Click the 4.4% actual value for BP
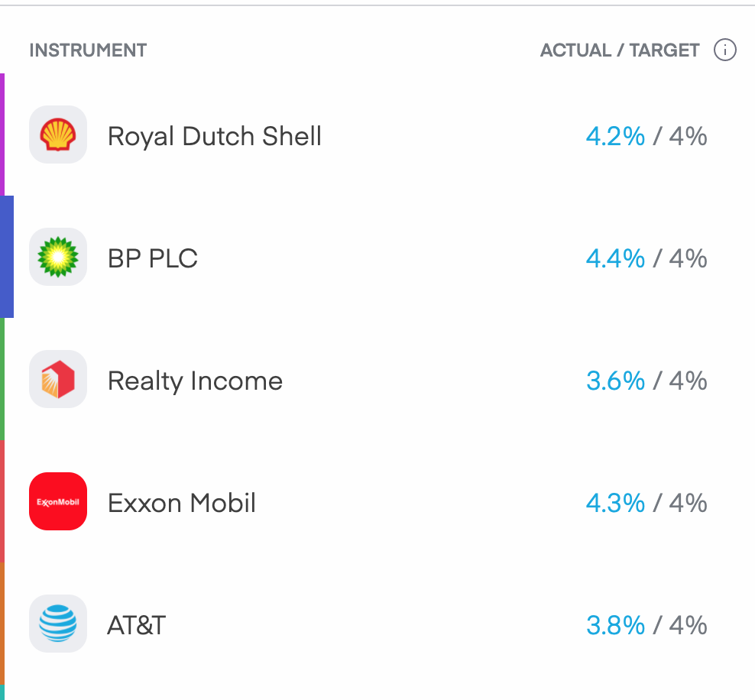This screenshot has height=700, width=755. tap(615, 258)
